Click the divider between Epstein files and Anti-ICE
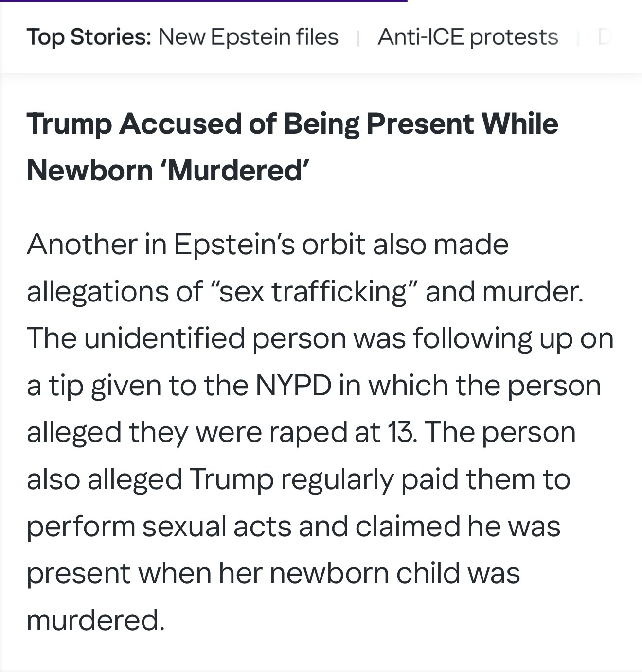Screen dimensions: 642x672 click(358, 38)
